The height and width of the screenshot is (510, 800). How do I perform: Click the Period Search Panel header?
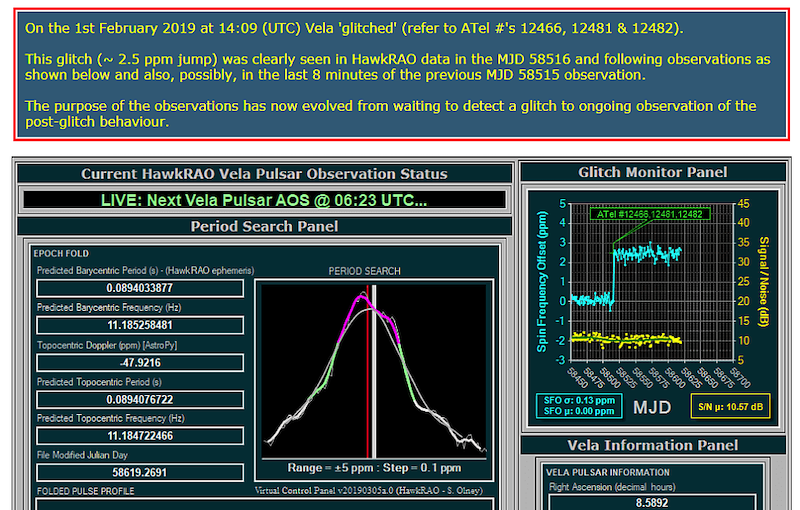coord(264,226)
